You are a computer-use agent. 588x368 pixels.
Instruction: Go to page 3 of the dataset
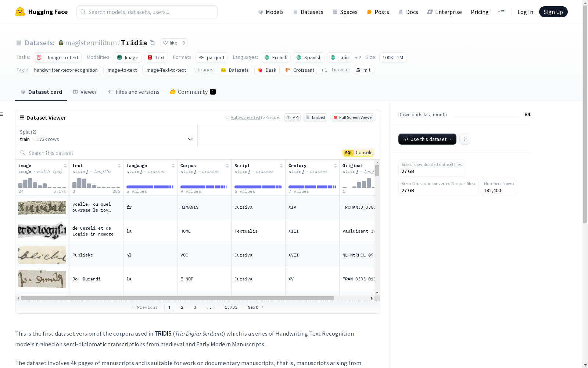click(x=195, y=307)
